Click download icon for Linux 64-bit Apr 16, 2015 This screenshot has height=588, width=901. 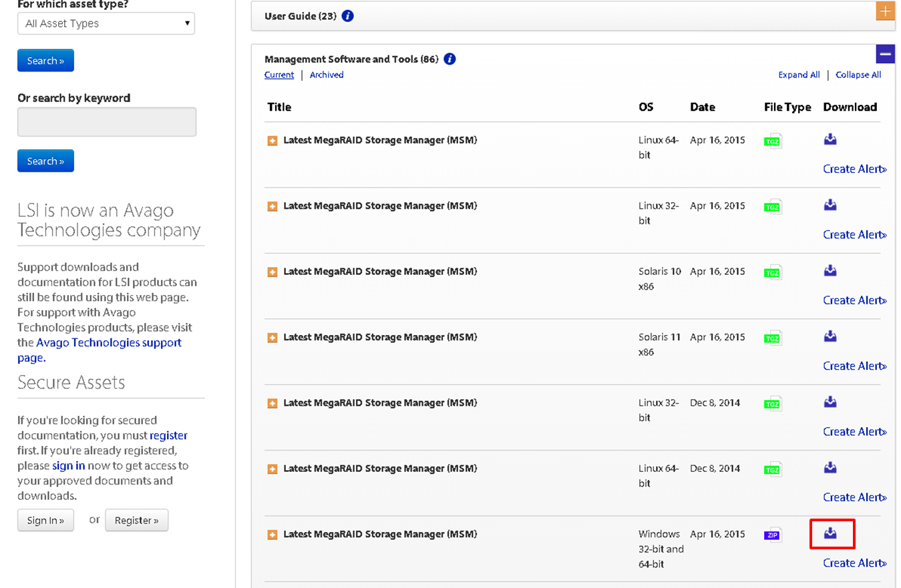(830, 139)
